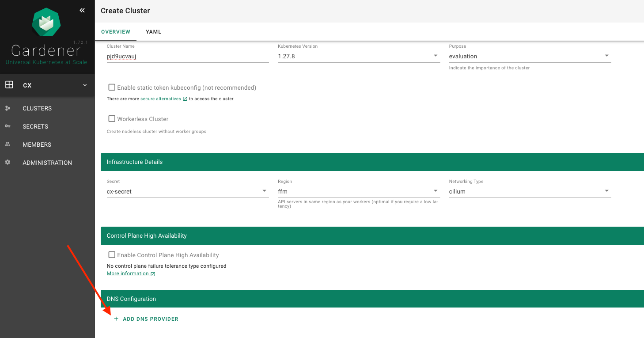The image size is (644, 338).
Task: Click the project grid icon beside cx
Action: tap(9, 85)
